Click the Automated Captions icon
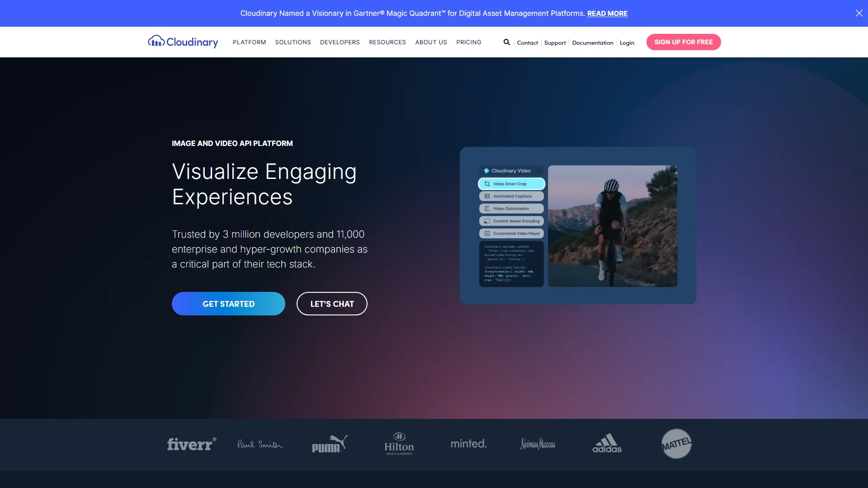Screen dimensions: 868x488 point(486,196)
